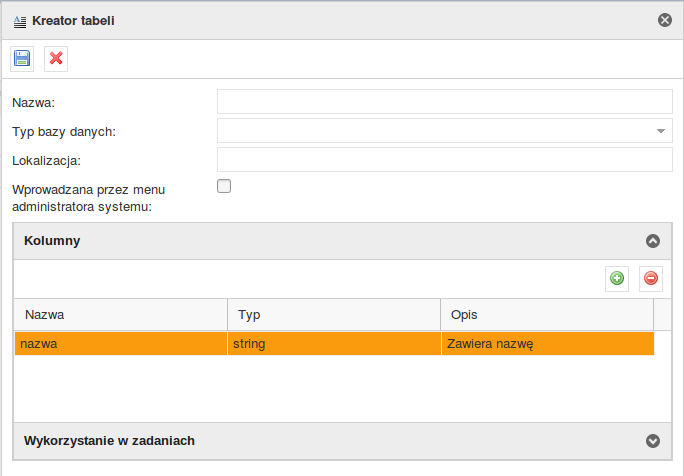The height and width of the screenshot is (476, 684).
Task: Sort by Nazwa column header
Action: [x=121, y=315]
